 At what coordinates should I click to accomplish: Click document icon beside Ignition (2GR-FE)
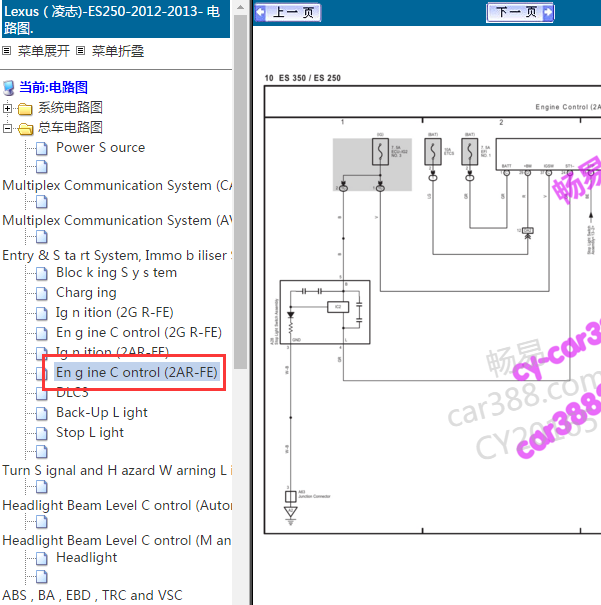point(42,313)
